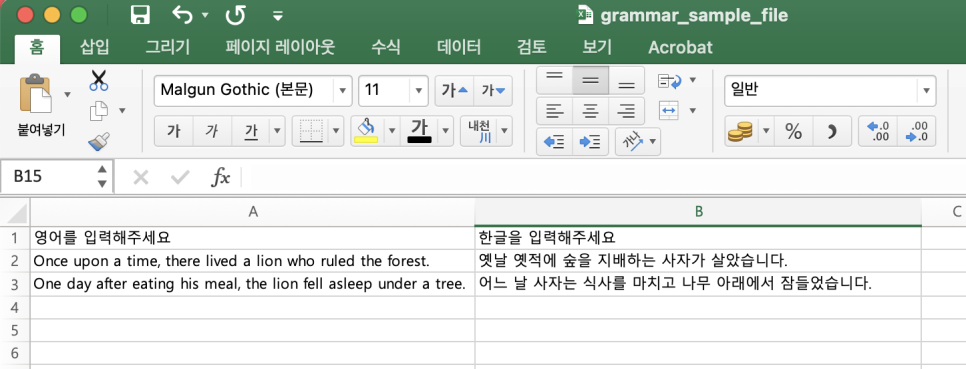This screenshot has width=966, height=369.
Task: Switch to the 검토 tab
Action: [x=532, y=47]
